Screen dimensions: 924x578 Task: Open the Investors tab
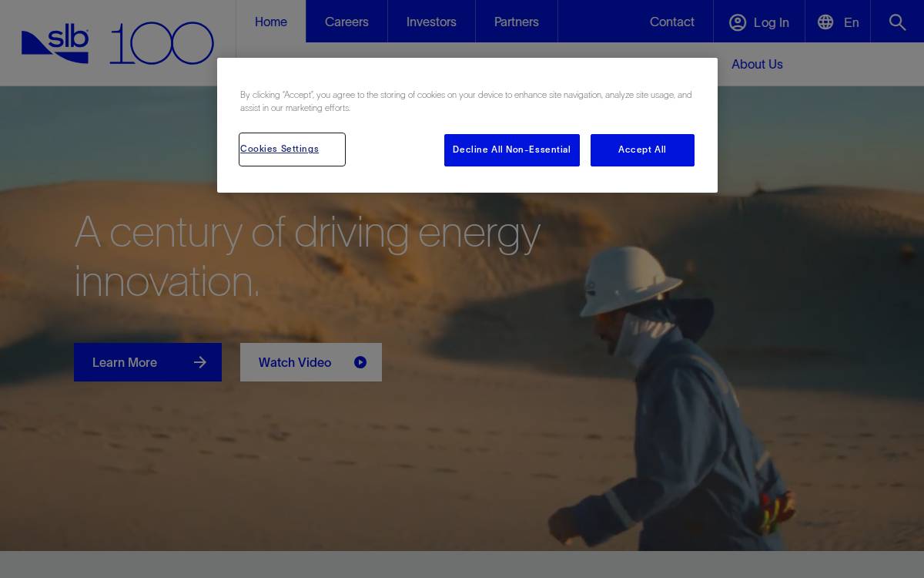tap(431, 22)
